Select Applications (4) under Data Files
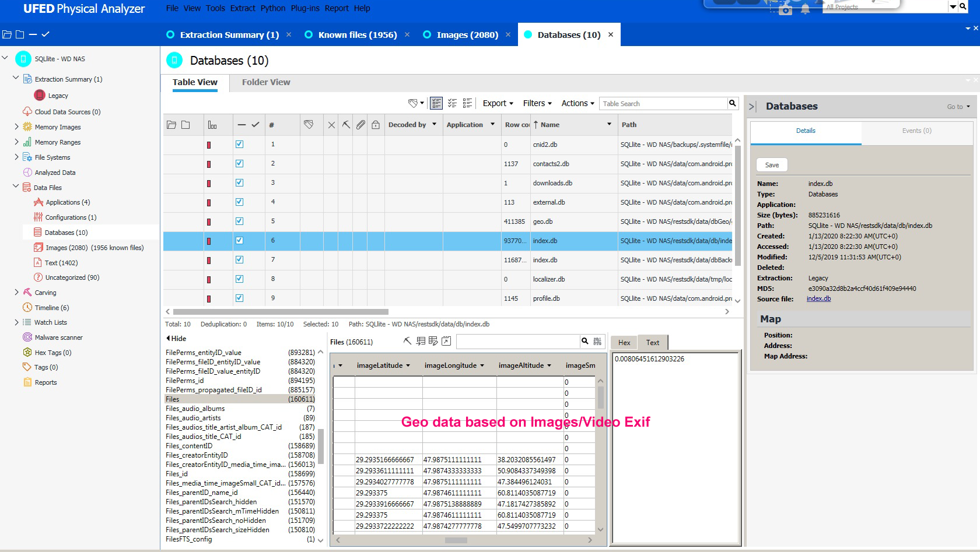This screenshot has width=980, height=552. coord(68,202)
